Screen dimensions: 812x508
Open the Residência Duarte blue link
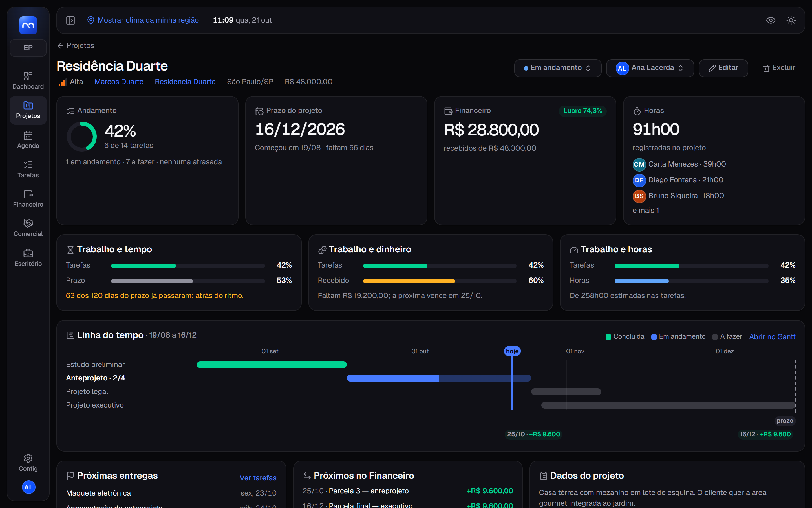(x=185, y=82)
